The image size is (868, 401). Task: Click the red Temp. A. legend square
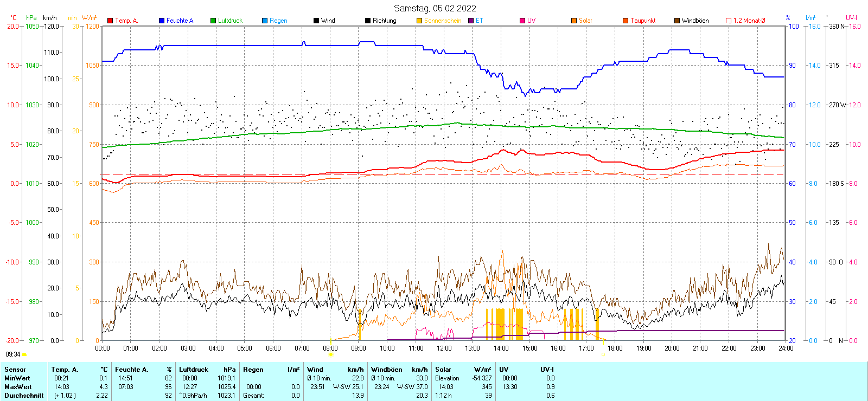coord(110,21)
